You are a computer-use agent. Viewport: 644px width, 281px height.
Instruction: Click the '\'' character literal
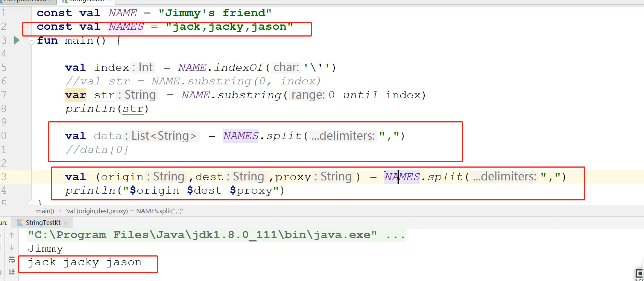pos(317,67)
